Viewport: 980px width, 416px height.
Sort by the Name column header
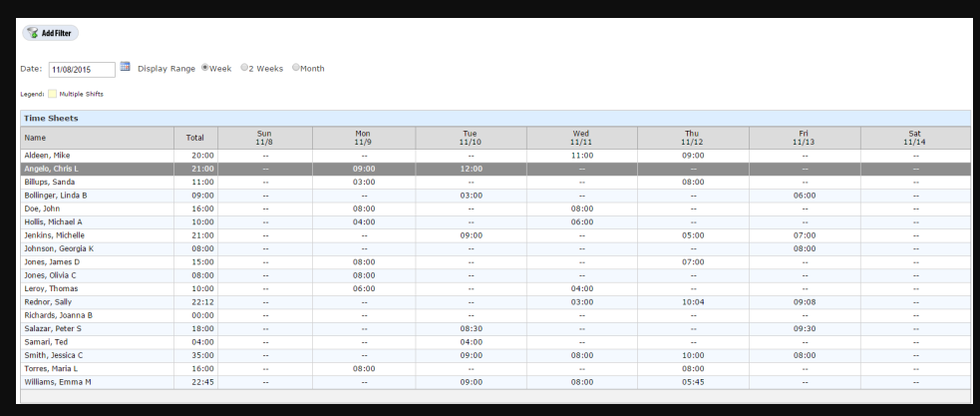tap(36, 138)
